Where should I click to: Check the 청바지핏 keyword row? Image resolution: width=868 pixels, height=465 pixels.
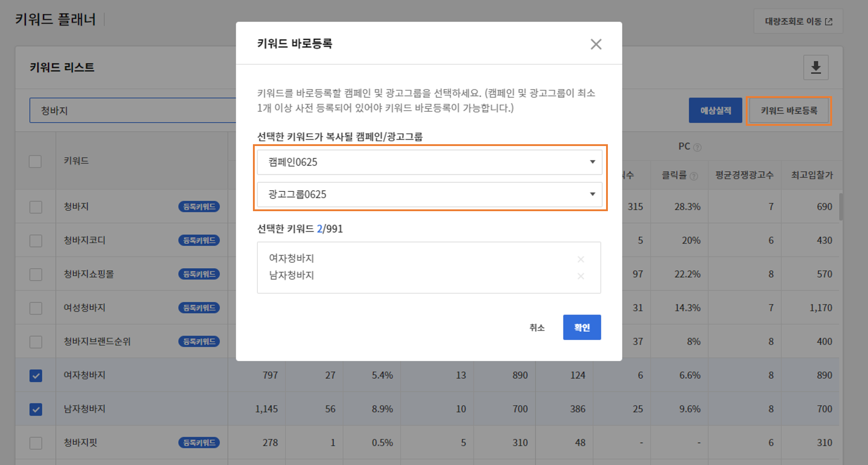tap(35, 443)
